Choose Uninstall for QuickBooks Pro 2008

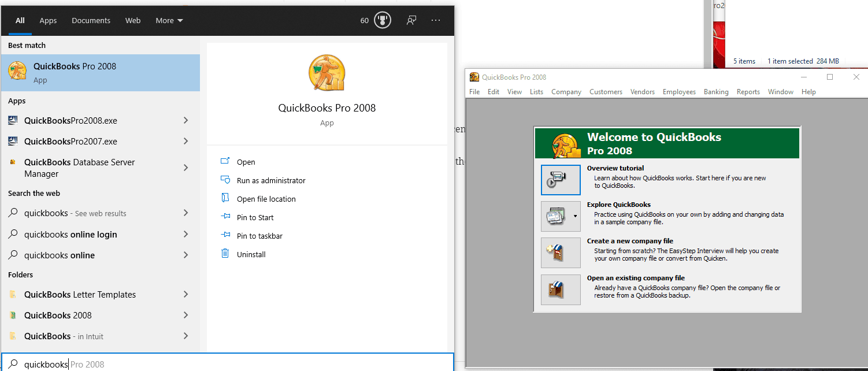click(x=251, y=255)
